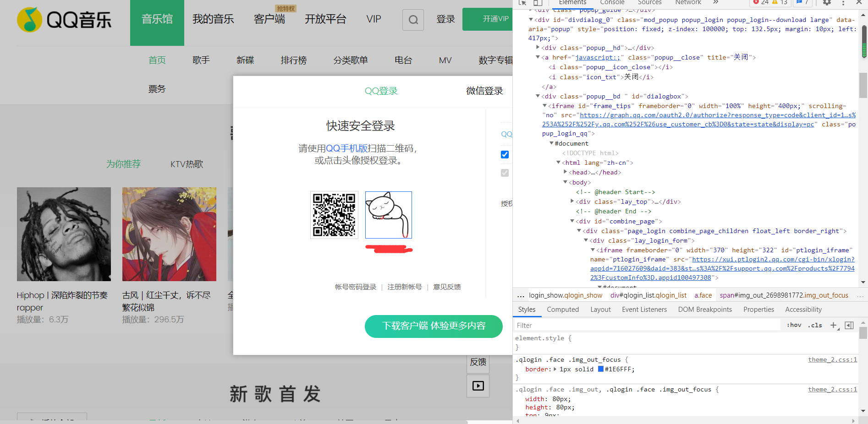Select the DevTools inspect element cursor icon

[x=522, y=3]
